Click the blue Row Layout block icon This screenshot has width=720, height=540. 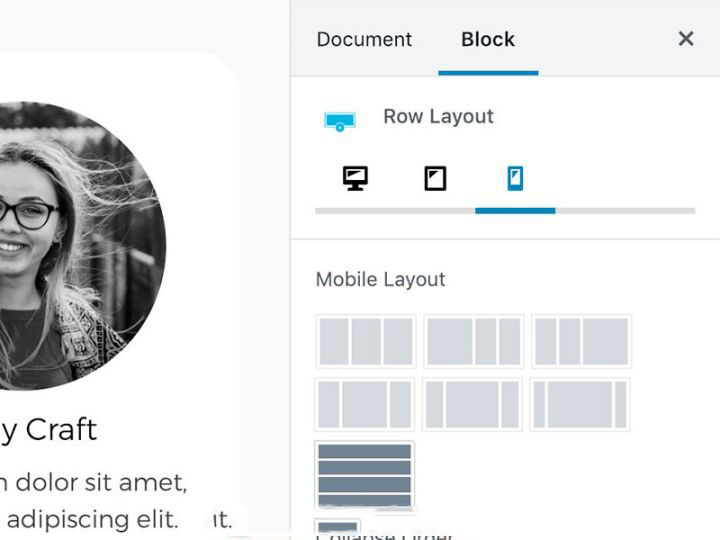(340, 121)
